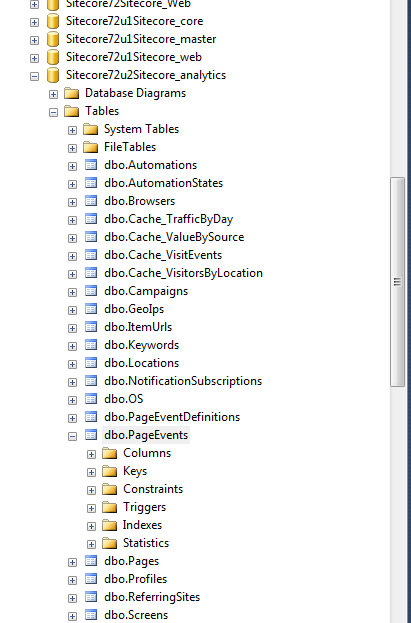The height and width of the screenshot is (623, 411).
Task: Expand the dbo.Screens table node
Action: click(72, 616)
